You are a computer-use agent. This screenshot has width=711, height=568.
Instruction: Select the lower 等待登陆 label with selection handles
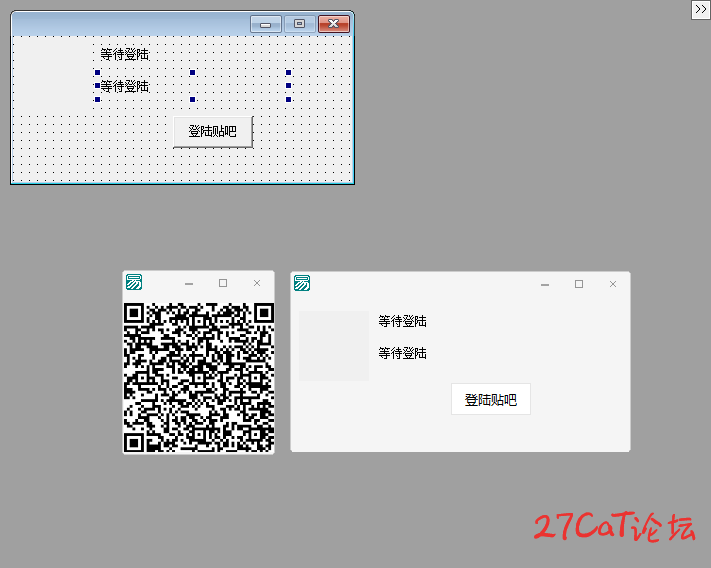click(125, 86)
